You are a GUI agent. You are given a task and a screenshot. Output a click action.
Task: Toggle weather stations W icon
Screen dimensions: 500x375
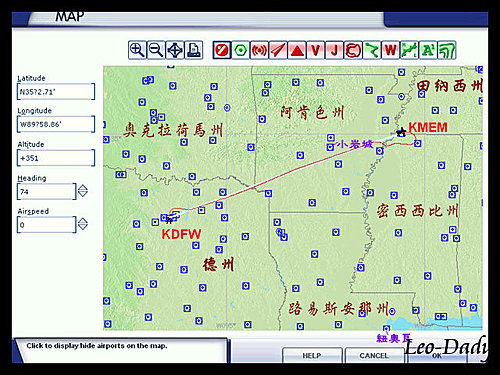click(x=391, y=50)
